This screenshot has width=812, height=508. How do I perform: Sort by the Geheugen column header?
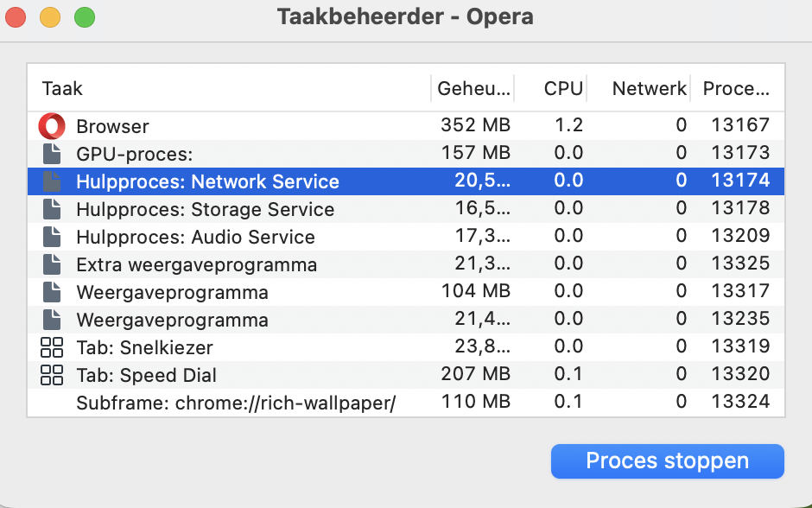click(475, 88)
